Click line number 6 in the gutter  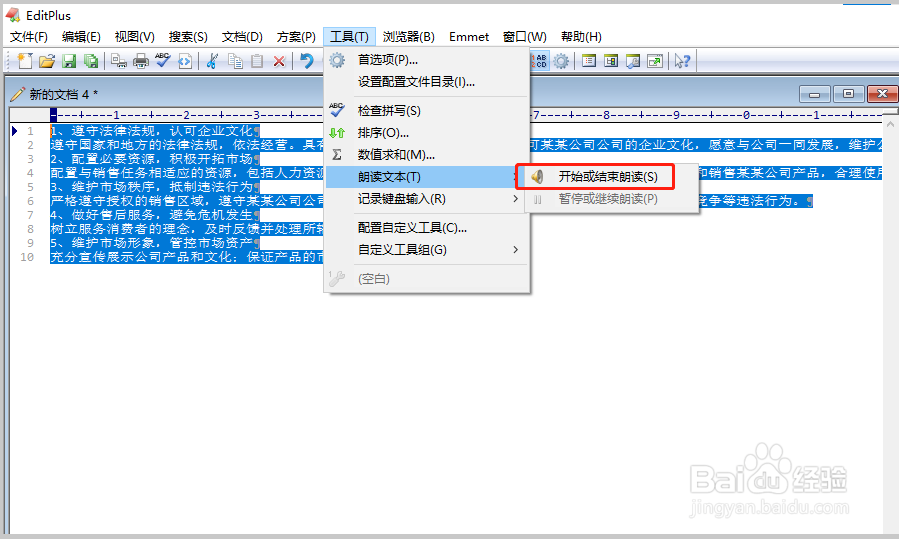tap(30, 201)
